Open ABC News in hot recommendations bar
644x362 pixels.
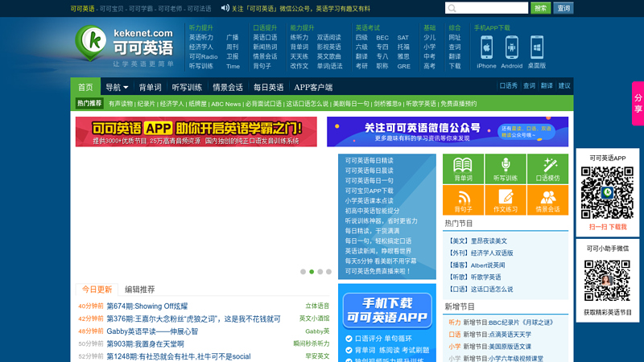pyautogui.click(x=226, y=104)
